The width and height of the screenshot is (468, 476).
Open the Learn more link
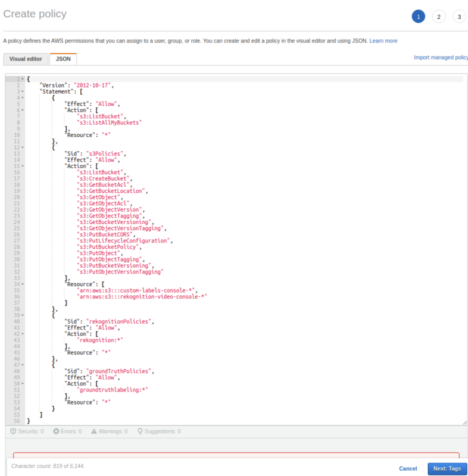384,41
